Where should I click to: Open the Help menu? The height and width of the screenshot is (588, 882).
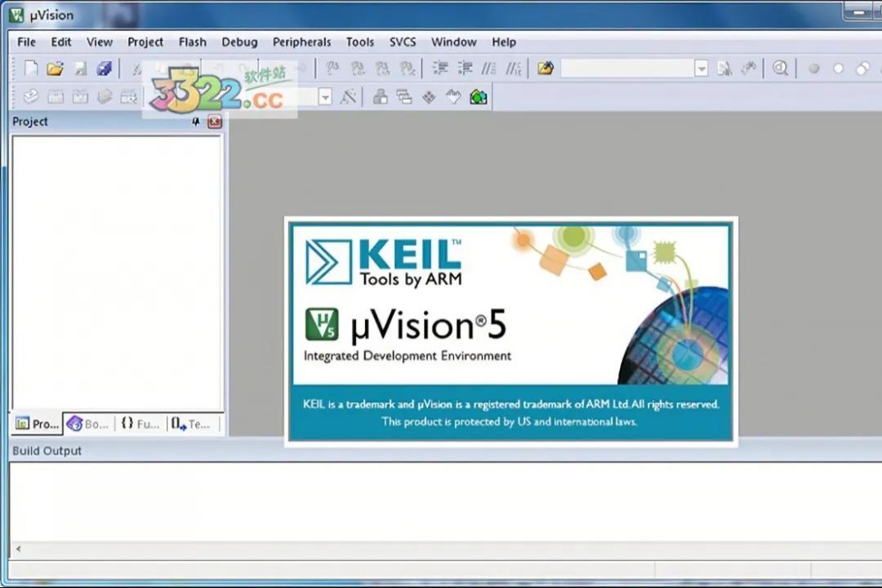click(x=504, y=42)
